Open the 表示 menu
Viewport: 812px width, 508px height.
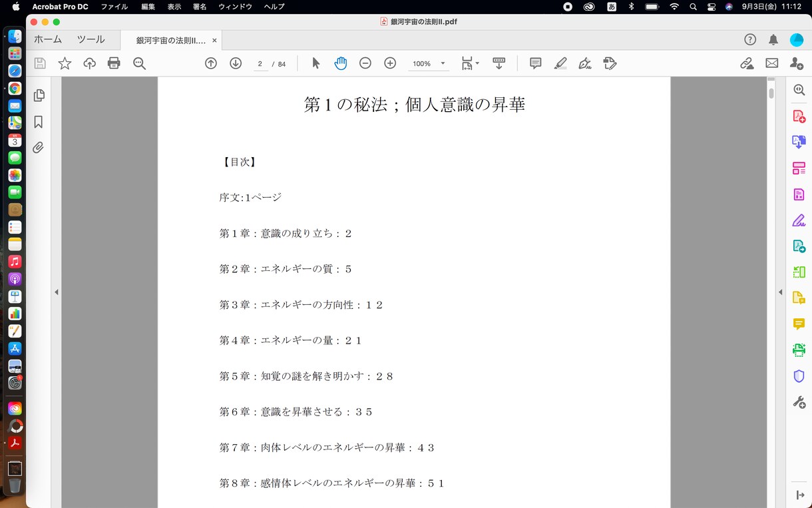click(174, 7)
